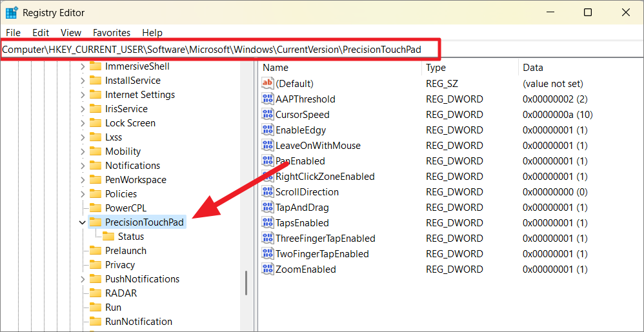Expand the PushNotifications key
This screenshot has width=644, height=332.
pos(82,279)
